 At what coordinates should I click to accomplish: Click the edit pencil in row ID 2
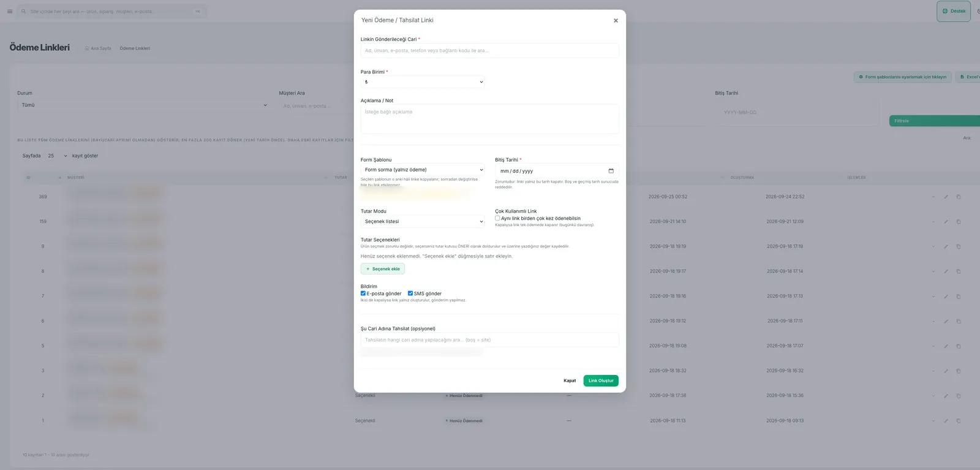point(946,396)
